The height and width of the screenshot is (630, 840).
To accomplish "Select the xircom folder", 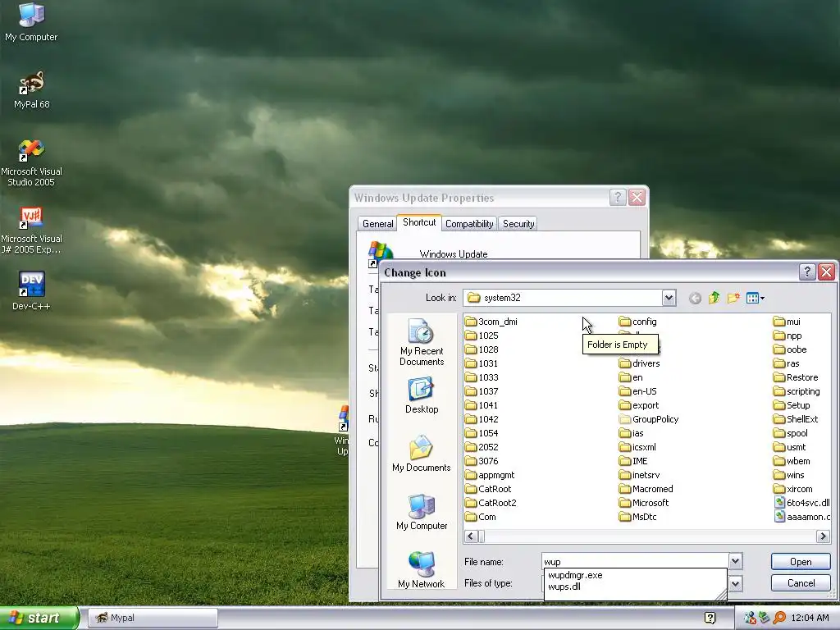I will coord(793,489).
